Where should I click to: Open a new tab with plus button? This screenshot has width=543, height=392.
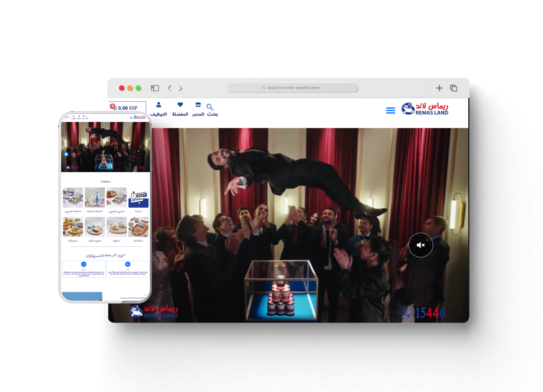coord(439,88)
